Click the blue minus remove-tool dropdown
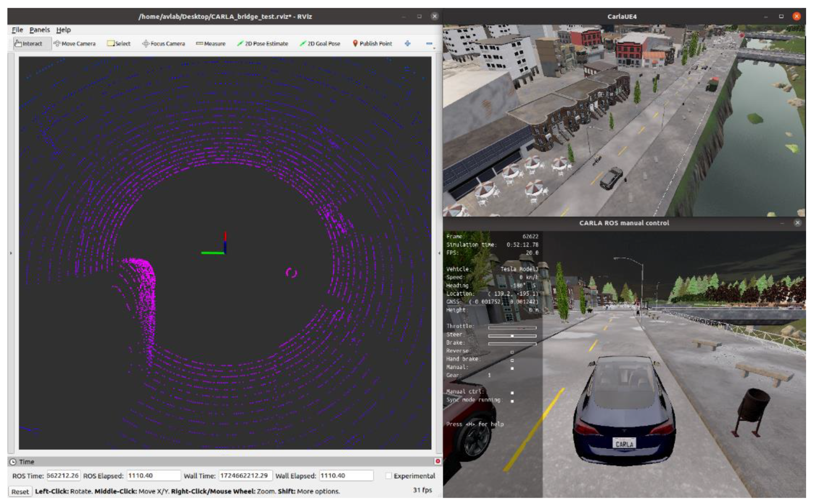The height and width of the screenshot is (504, 814). (429, 44)
